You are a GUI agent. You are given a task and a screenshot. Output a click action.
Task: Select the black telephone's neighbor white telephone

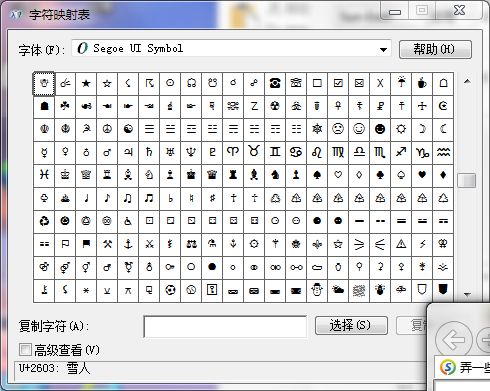[296, 83]
